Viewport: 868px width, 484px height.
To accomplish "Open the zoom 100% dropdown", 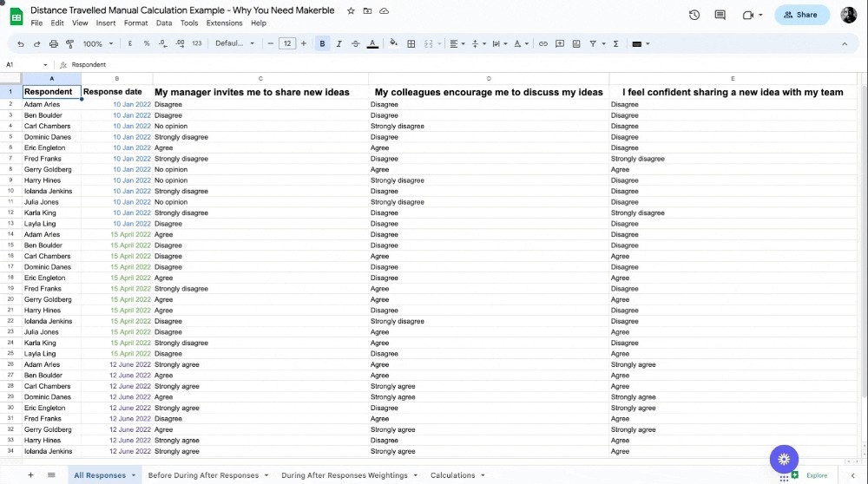I will 98,43.
